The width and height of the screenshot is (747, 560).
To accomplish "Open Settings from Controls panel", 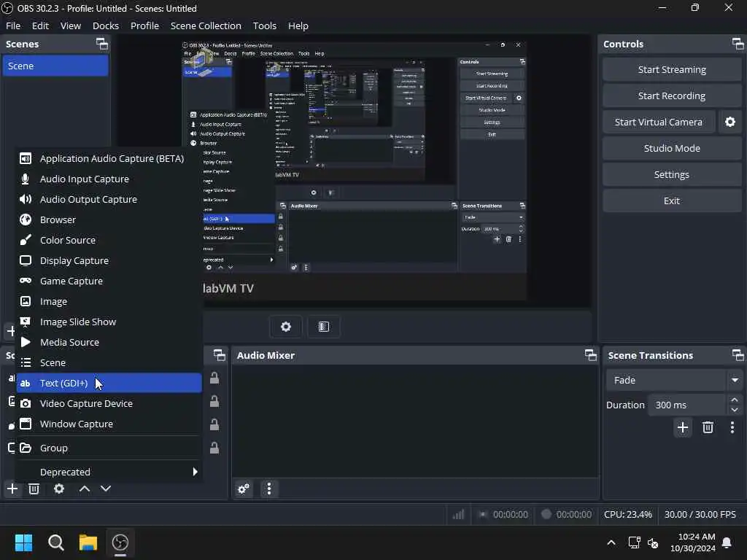I will [x=672, y=174].
